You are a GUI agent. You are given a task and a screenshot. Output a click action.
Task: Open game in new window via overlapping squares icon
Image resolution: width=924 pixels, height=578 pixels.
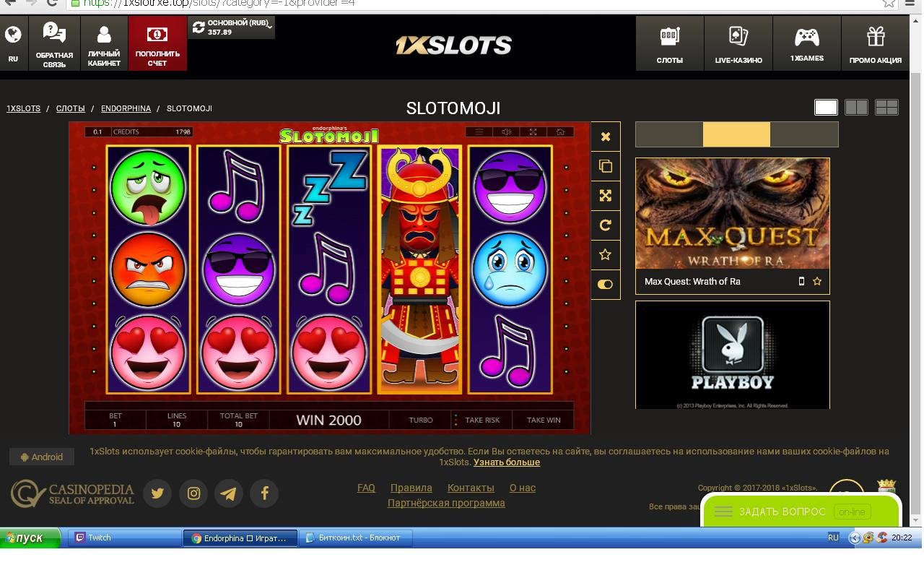[x=606, y=166]
